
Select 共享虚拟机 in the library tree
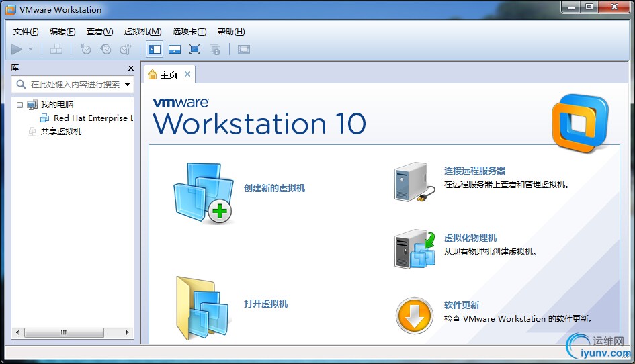pos(61,131)
